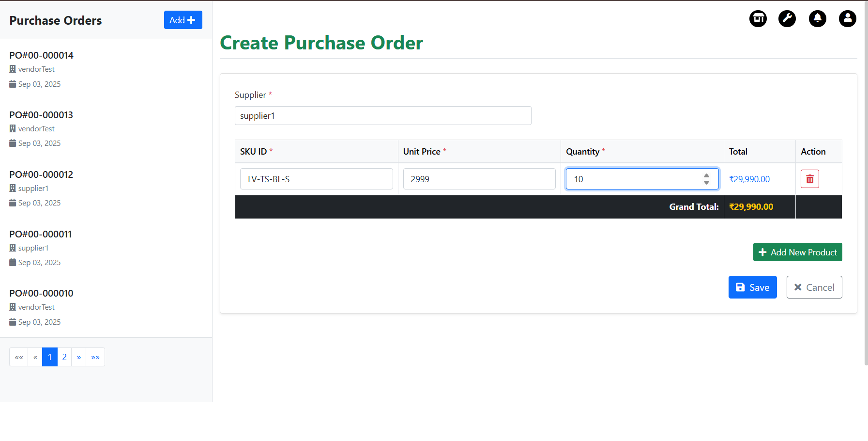Open purchase order PO#00-000014
This screenshot has width=868, height=441.
42,55
